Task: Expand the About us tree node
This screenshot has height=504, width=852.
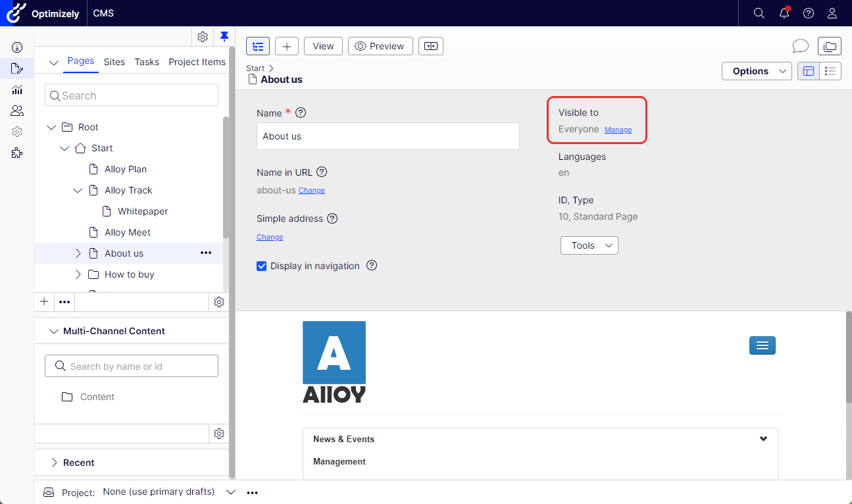Action: pyautogui.click(x=78, y=253)
